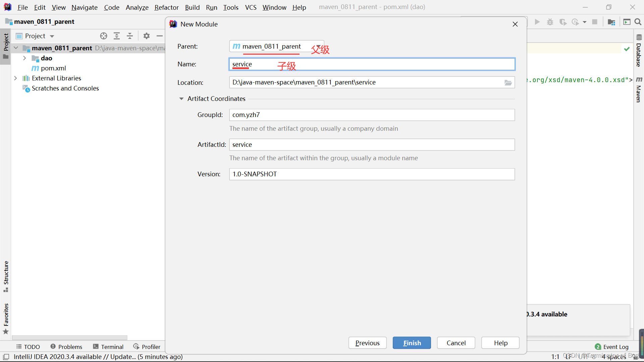This screenshot has height=362, width=644.
Task: Open the Maven tool window
Action: pos(639,89)
